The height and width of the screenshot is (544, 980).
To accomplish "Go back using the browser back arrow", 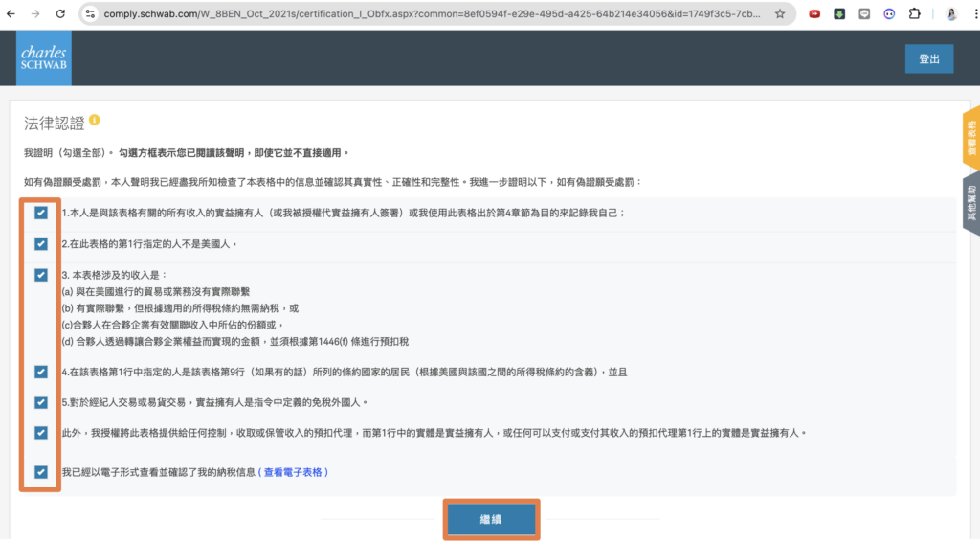I will tap(13, 14).
